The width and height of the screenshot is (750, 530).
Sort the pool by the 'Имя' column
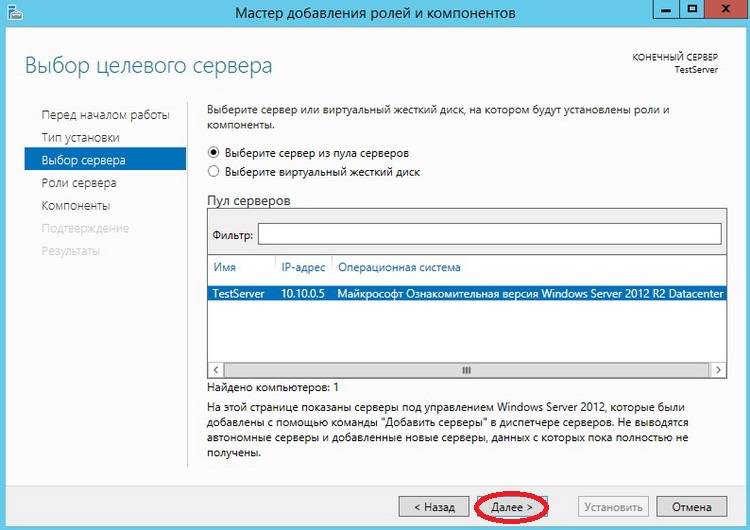click(x=224, y=267)
